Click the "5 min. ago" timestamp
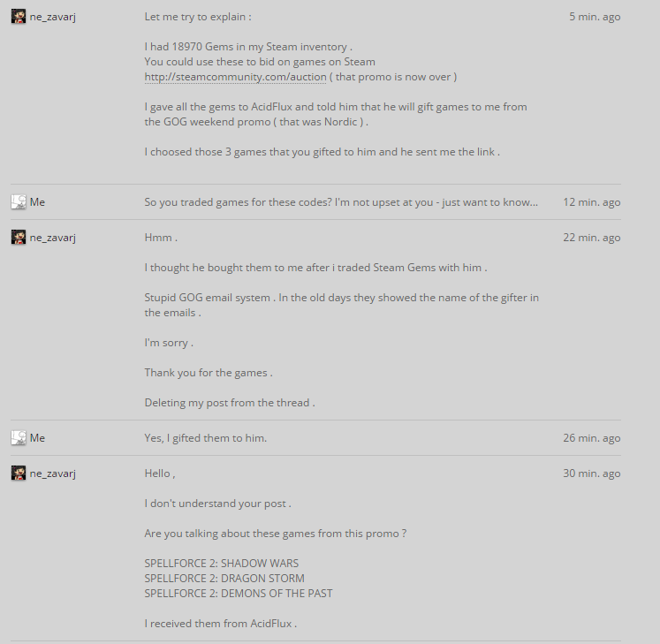This screenshot has height=644, width=660. (x=595, y=17)
